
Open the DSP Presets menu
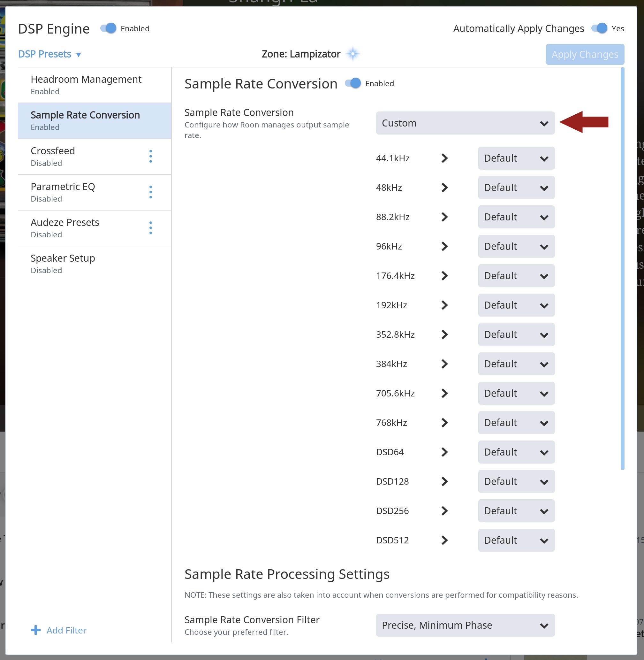coord(49,54)
